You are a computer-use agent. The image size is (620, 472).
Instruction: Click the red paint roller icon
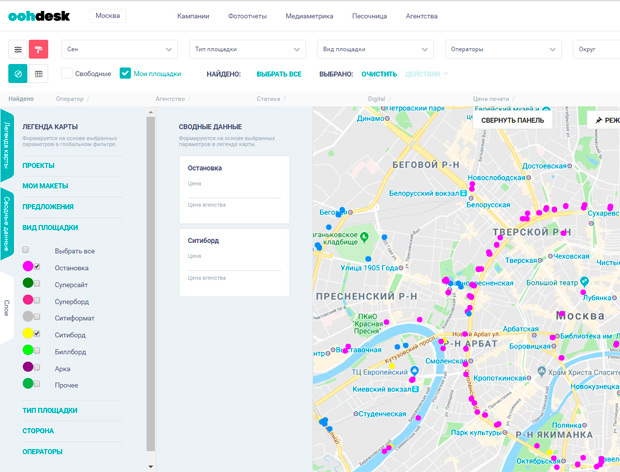38,49
